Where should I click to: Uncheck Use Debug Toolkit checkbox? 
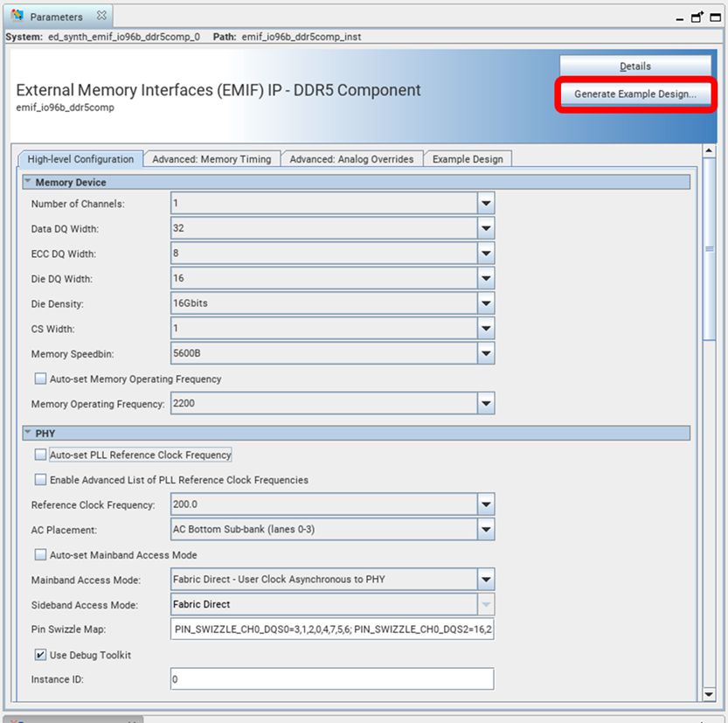coord(40,655)
